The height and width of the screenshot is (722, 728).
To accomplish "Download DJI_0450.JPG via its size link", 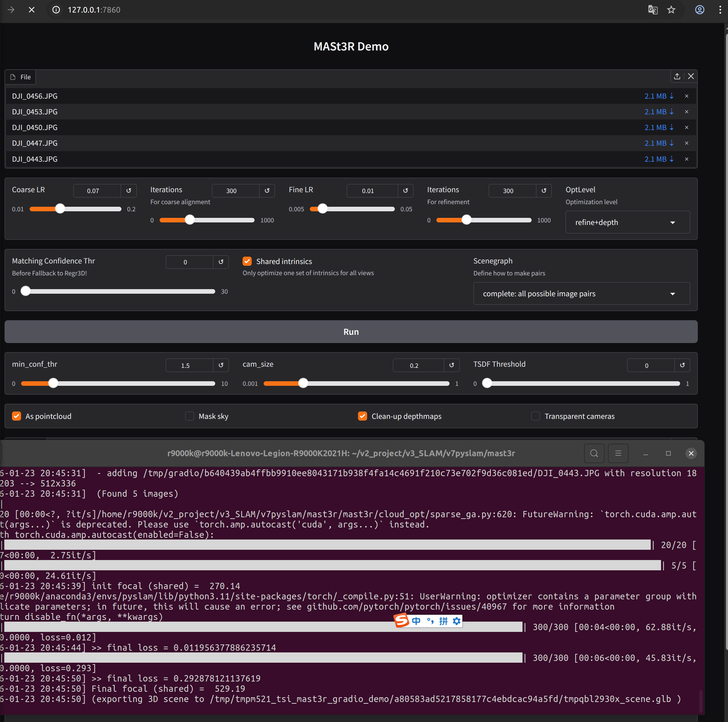I will [658, 127].
